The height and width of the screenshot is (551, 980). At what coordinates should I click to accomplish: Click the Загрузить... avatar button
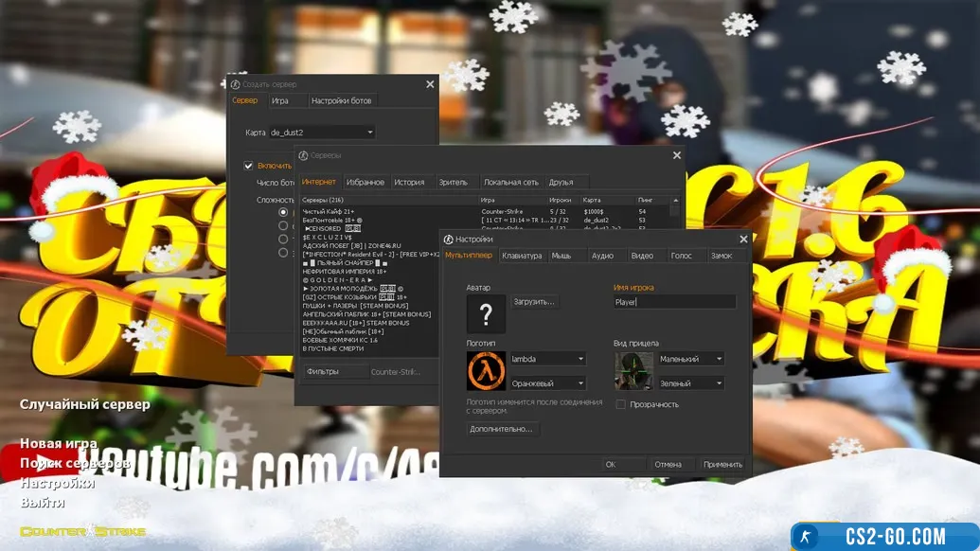536,302
